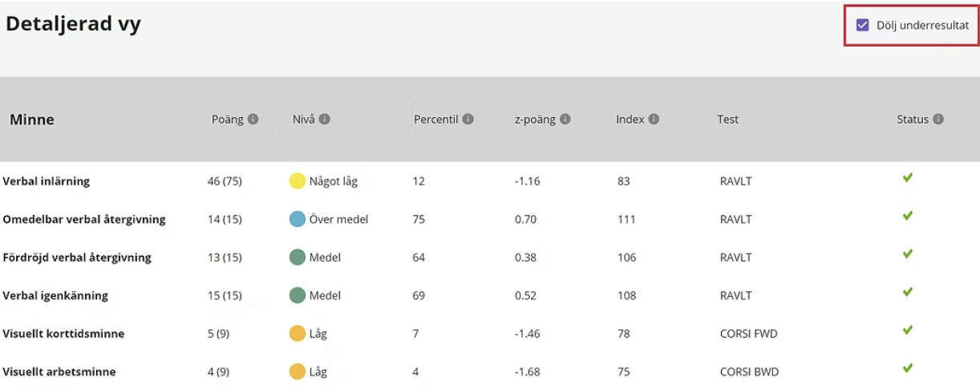Click info icon next to Index header
Image resolution: width=980 pixels, height=390 pixels.
[x=654, y=120]
